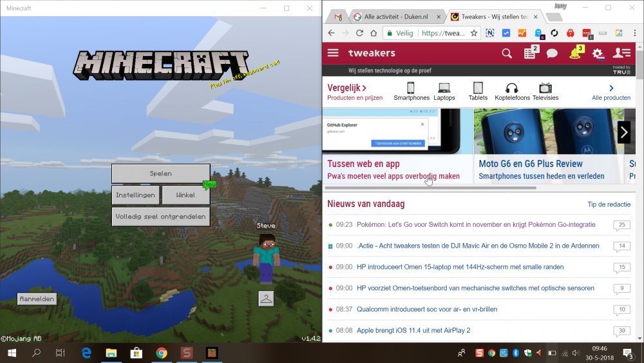This screenshot has width=644, height=363.
Task: Open the Moto G6 en G6 Plus Review
Action: [x=531, y=164]
